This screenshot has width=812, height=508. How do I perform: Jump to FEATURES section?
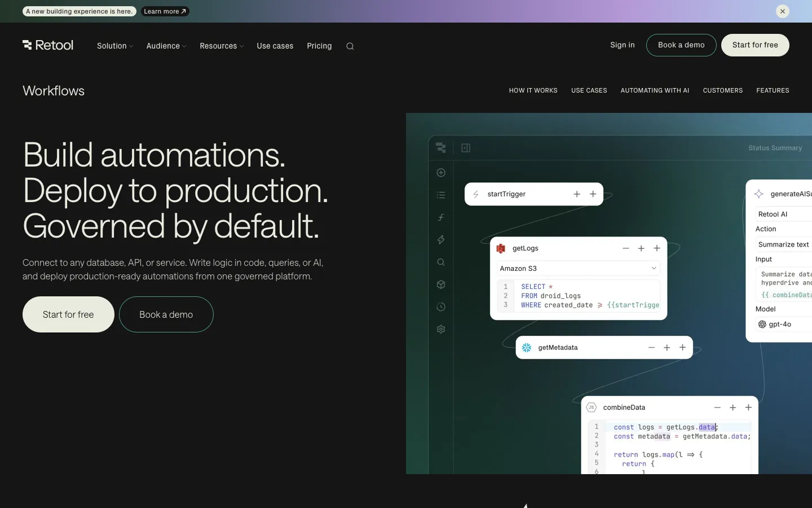coord(773,90)
